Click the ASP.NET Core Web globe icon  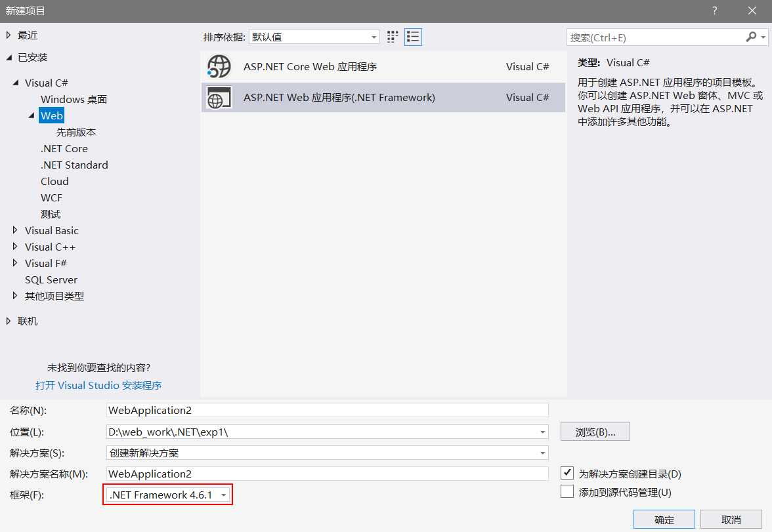pyautogui.click(x=219, y=66)
